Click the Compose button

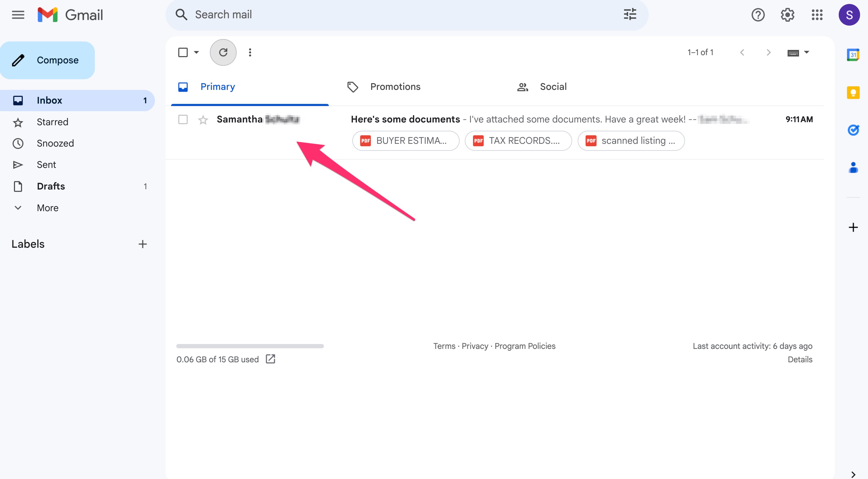pyautogui.click(x=48, y=60)
